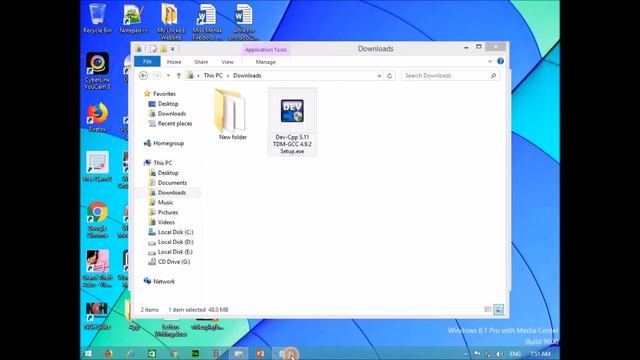Screen dimensions: 640x360
Task: Click the Back arrow in Explorer
Action: (143, 76)
